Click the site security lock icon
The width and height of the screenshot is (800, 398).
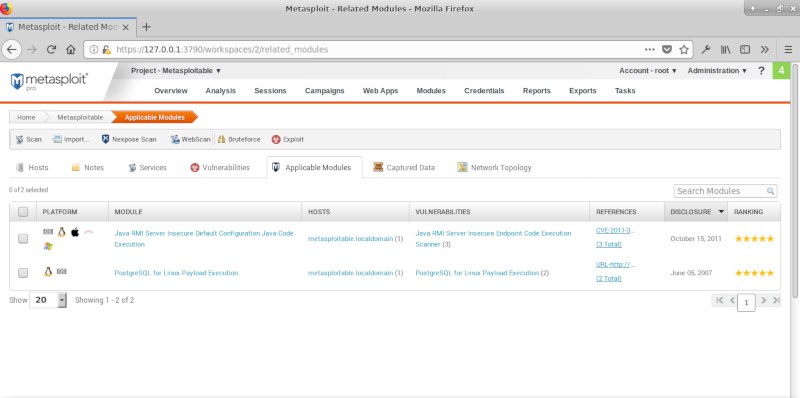click(106, 49)
